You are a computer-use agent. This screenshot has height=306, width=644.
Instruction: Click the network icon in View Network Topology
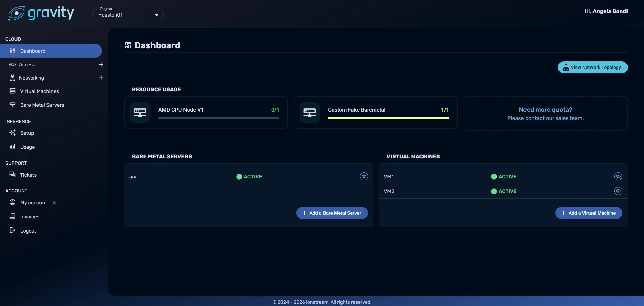(x=566, y=67)
